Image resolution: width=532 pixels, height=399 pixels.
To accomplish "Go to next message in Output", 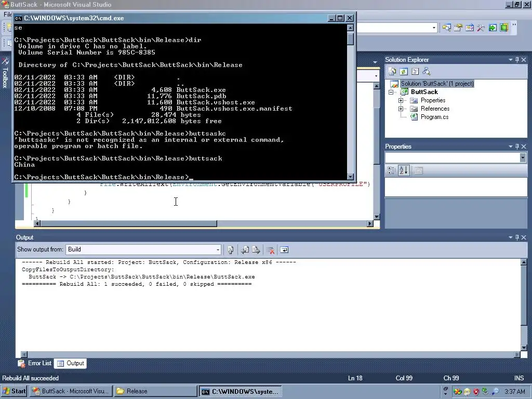I will coord(256,250).
